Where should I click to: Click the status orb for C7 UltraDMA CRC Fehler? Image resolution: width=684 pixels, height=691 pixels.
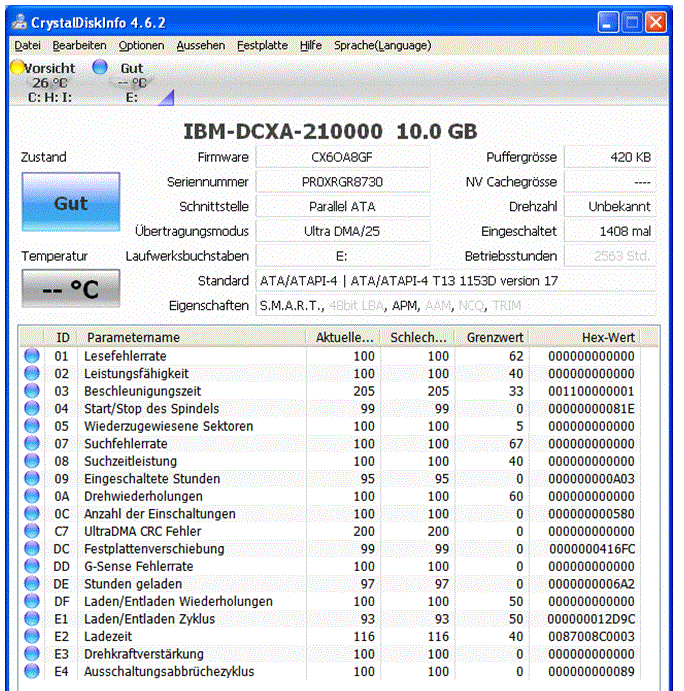32,531
